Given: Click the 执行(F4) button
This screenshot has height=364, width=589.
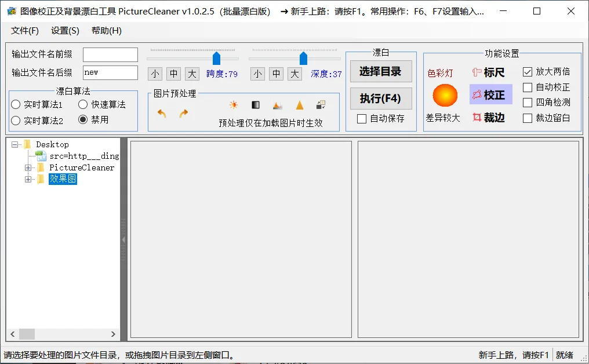Looking at the screenshot, I should (381, 99).
